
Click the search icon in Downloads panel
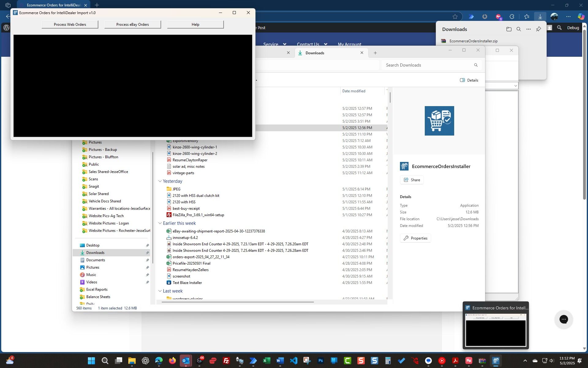pyautogui.click(x=518, y=29)
